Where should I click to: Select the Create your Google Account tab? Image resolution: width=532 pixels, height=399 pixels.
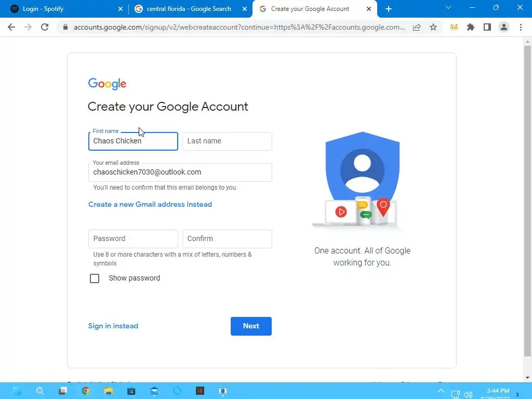[x=314, y=9]
